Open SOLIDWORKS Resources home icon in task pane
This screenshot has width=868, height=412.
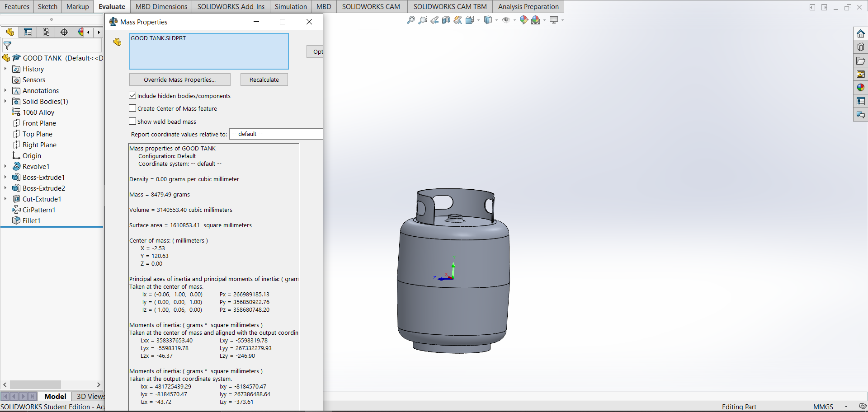(x=861, y=33)
